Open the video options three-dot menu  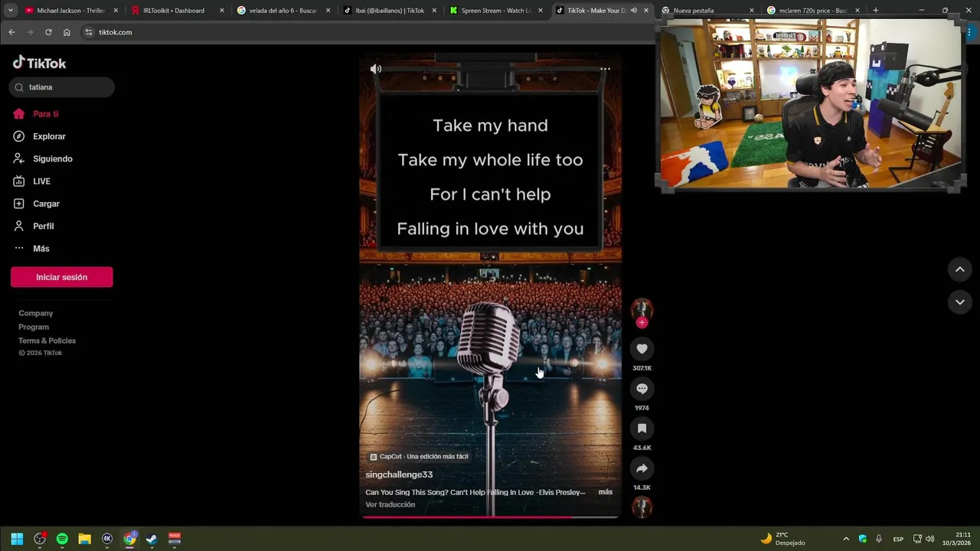point(605,69)
